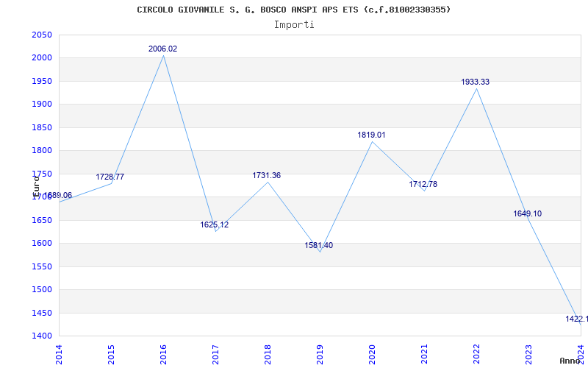This screenshot has width=588, height=368.
Task: Select data label 2006.02
Action: click(162, 49)
